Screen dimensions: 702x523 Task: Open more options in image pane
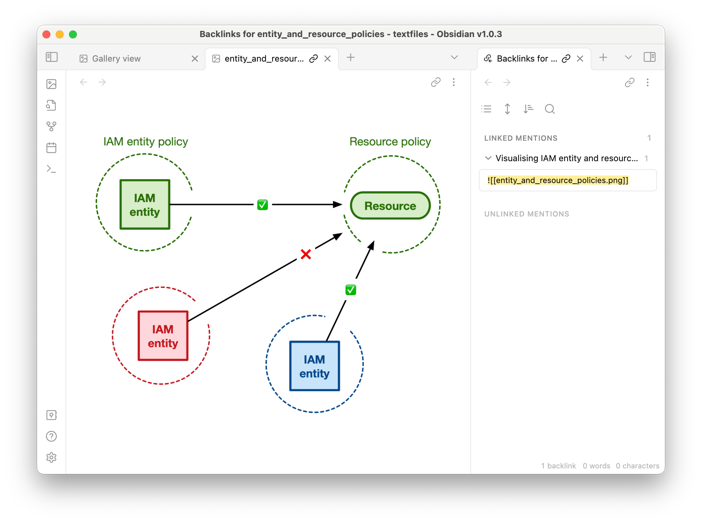(454, 82)
